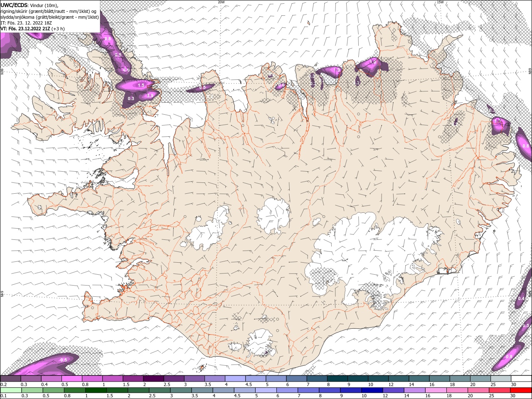Viewport: 532px width, 399px height.
Task: Pick the mauve swatch starting at 0.2 in top legend row
Action: pos(10,379)
